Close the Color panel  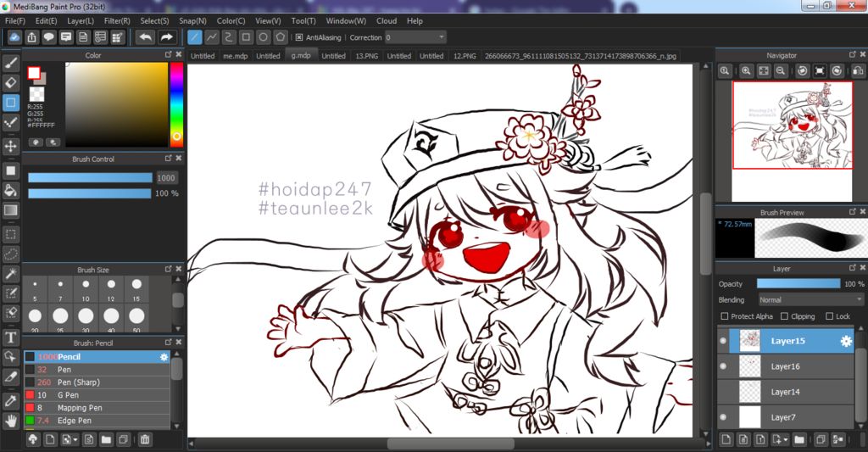(x=179, y=54)
